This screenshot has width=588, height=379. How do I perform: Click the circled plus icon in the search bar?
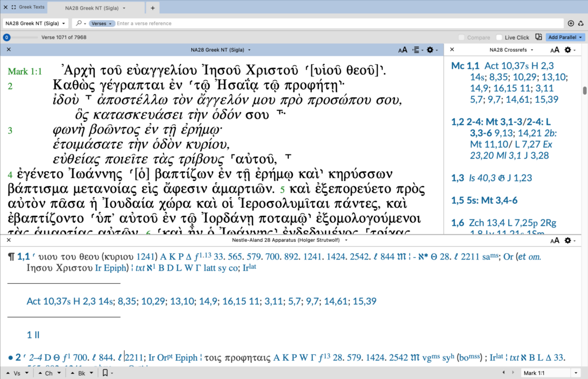click(x=571, y=23)
